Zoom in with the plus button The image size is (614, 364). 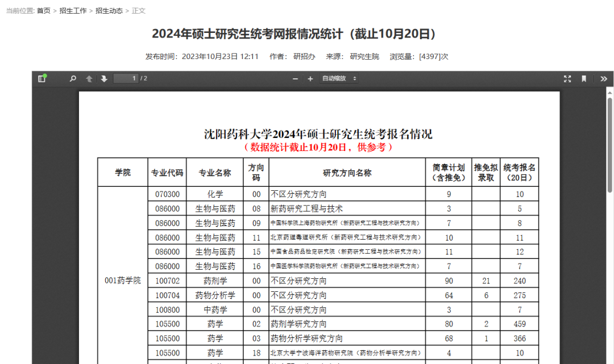click(310, 78)
